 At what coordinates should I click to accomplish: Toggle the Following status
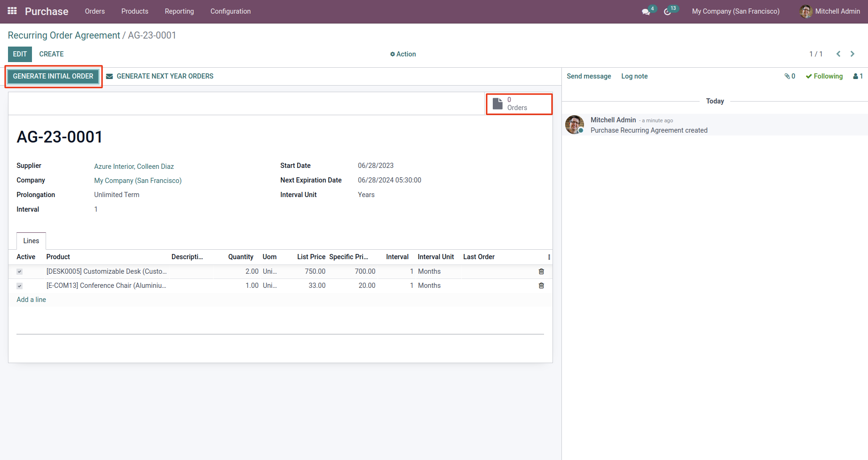pyautogui.click(x=824, y=76)
